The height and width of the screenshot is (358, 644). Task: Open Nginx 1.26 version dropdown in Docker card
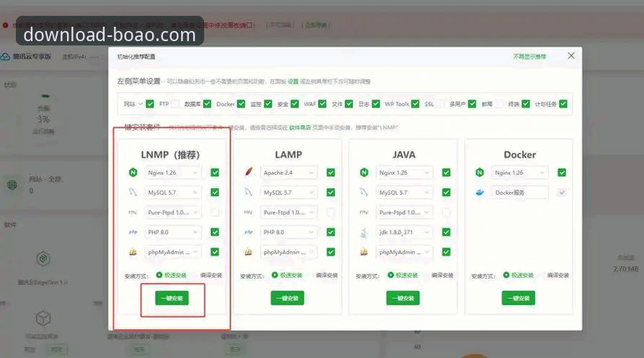(x=520, y=173)
